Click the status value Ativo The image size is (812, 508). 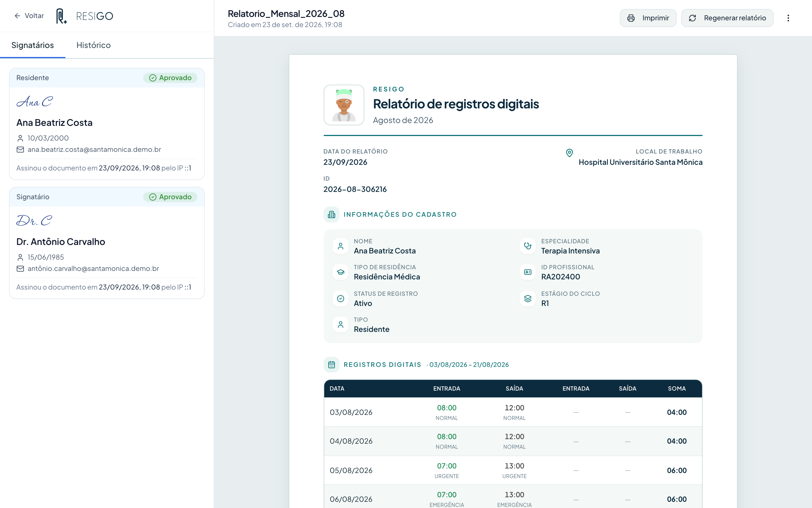(x=363, y=303)
